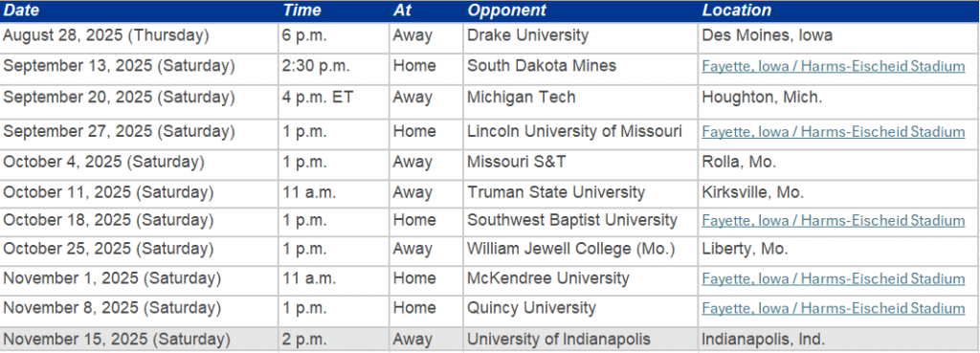980x353 pixels.
Task: Click the At column header
Action: point(401,10)
